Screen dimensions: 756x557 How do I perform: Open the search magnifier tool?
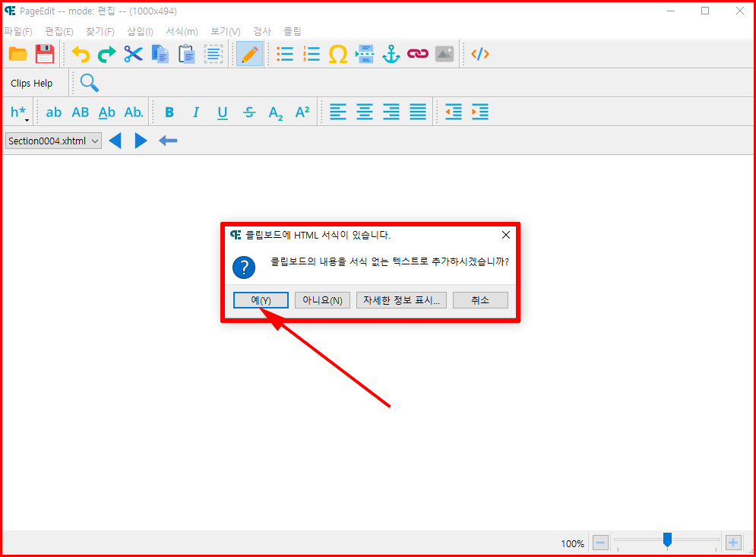click(x=89, y=83)
